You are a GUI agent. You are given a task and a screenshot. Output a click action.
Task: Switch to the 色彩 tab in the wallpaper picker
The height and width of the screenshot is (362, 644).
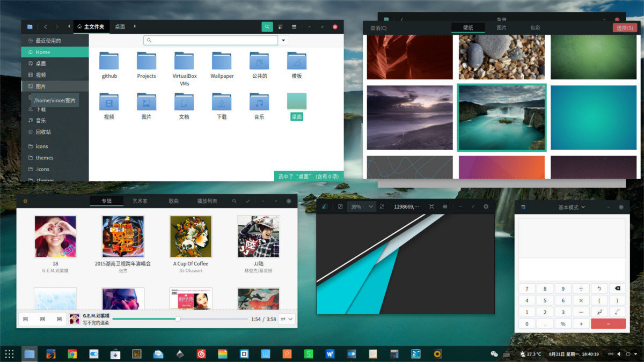pyautogui.click(x=535, y=27)
